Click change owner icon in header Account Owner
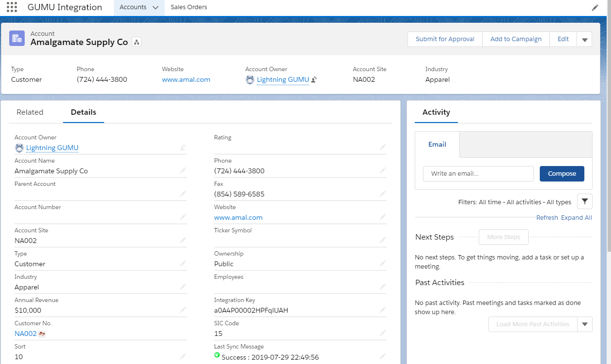This screenshot has width=611, height=364. [x=314, y=80]
